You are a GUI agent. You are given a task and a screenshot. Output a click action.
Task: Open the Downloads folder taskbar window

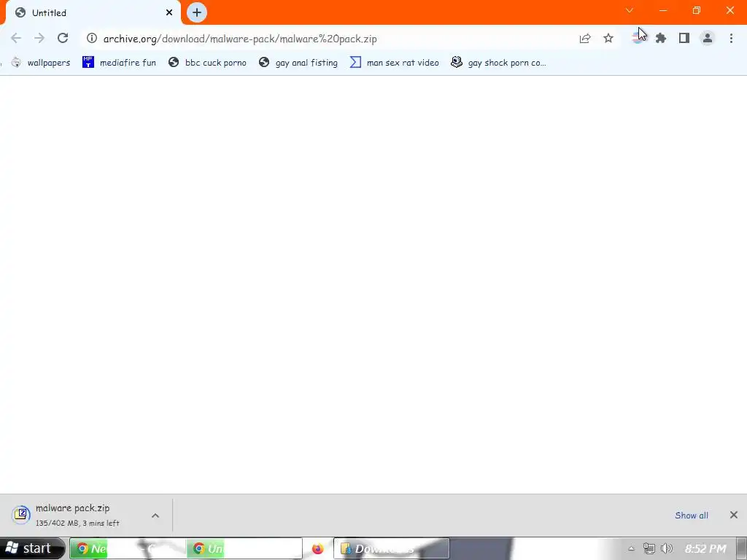pyautogui.click(x=391, y=548)
